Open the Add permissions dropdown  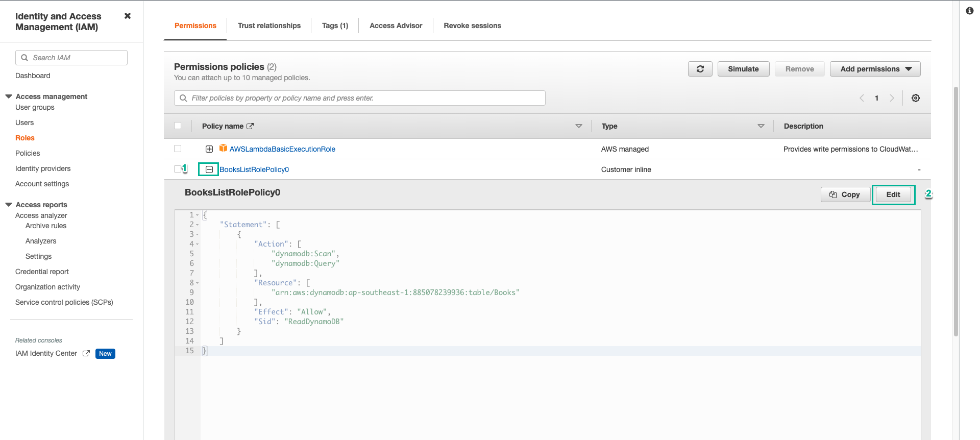875,69
